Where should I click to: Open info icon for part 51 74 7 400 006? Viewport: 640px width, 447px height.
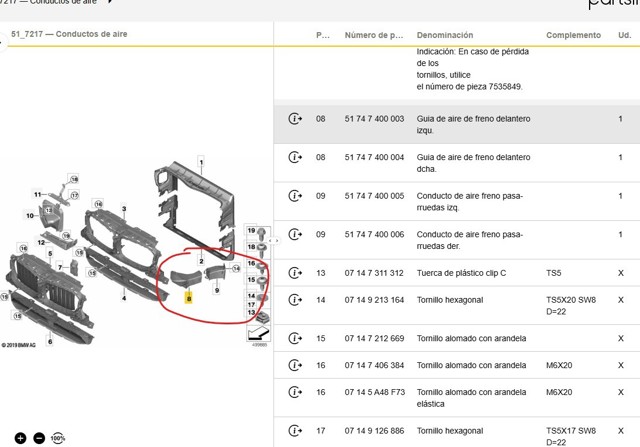point(295,234)
